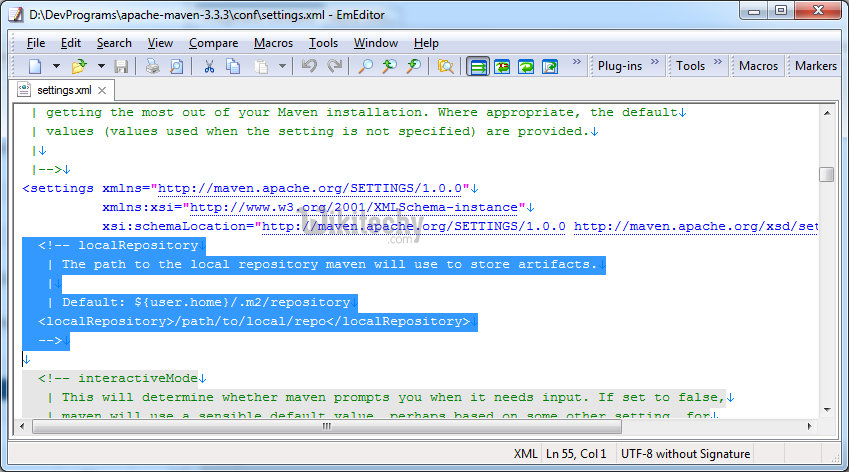Viewport: 849px width, 472px height.
Task: Expand dropdown arrow beside Open icon
Action: click(99, 66)
